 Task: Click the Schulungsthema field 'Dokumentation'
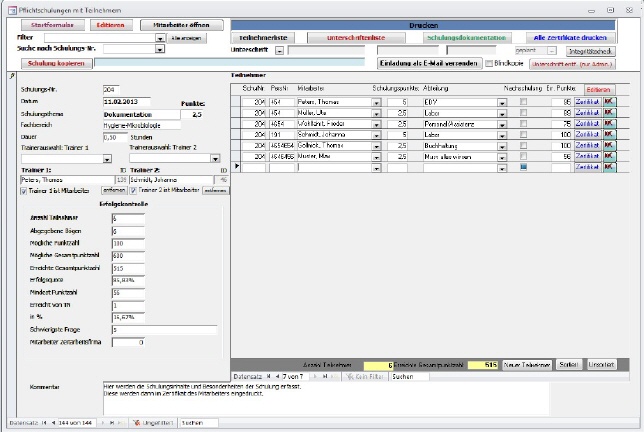[141, 115]
